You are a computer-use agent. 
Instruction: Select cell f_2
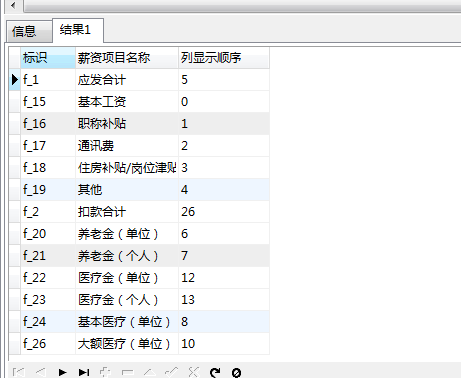pyautogui.click(x=48, y=212)
